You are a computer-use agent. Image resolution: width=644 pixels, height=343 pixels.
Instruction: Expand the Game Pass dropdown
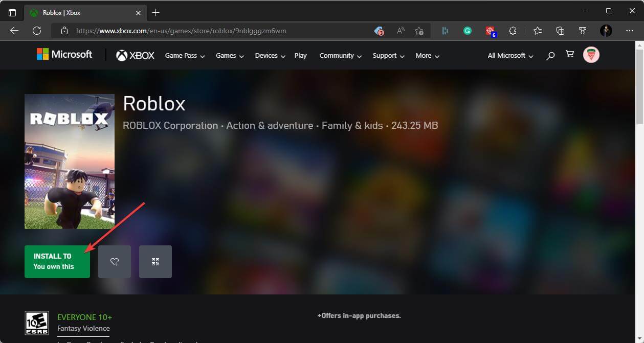[184, 55]
